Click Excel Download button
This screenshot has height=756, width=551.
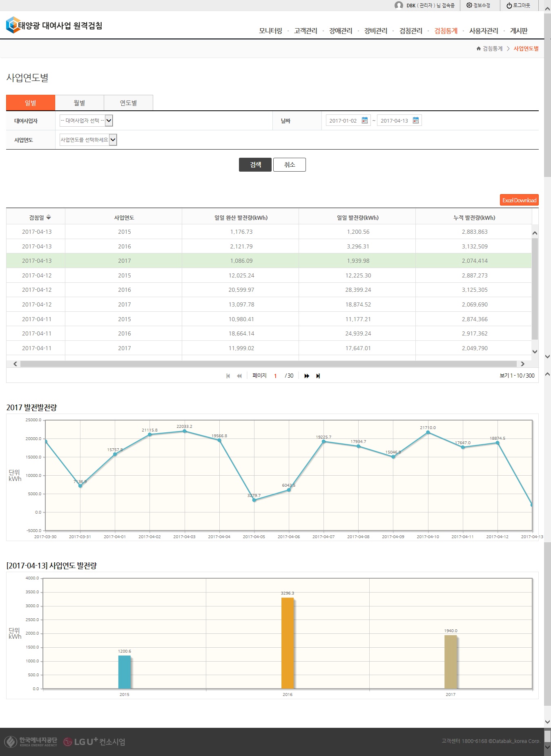coord(519,200)
